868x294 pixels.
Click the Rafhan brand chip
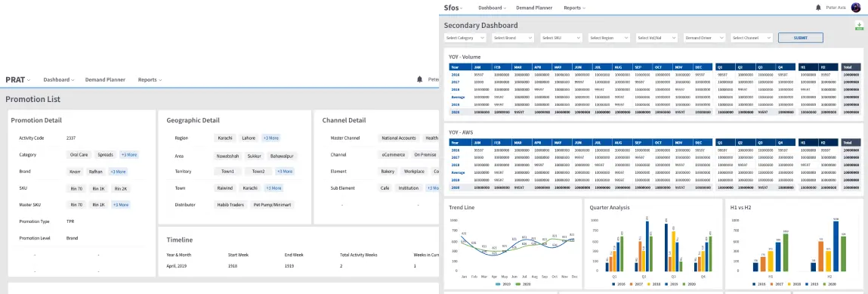point(97,172)
